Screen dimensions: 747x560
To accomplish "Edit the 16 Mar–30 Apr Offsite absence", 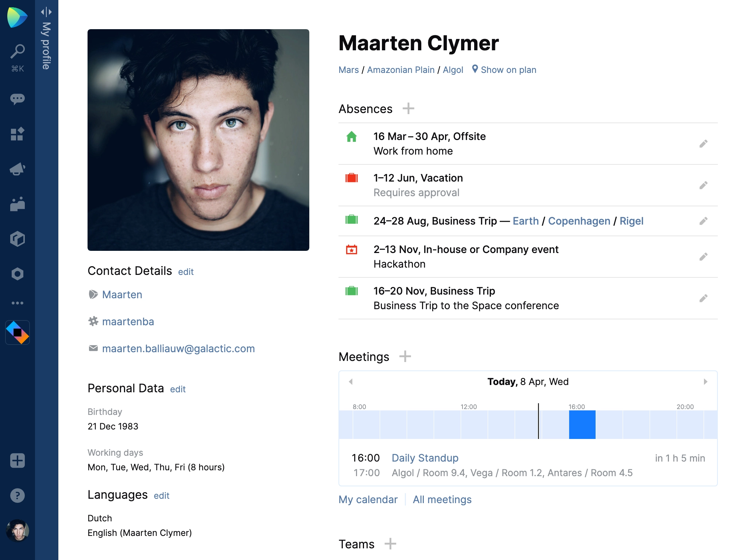I will [703, 144].
